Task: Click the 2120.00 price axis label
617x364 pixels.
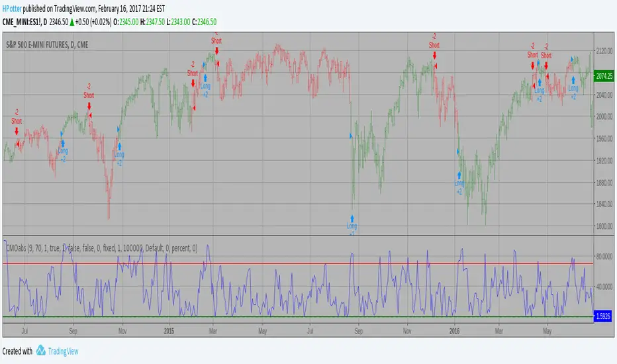Action: click(x=604, y=51)
